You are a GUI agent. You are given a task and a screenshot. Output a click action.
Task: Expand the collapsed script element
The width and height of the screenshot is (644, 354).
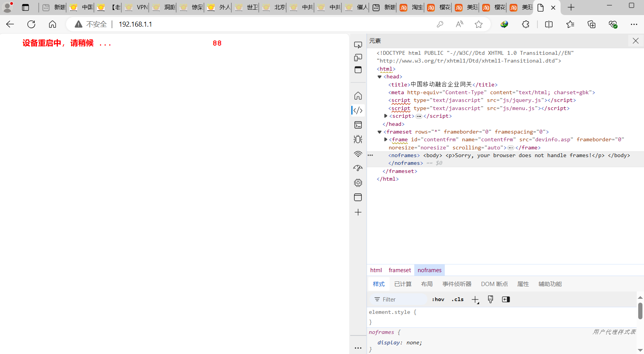point(386,116)
